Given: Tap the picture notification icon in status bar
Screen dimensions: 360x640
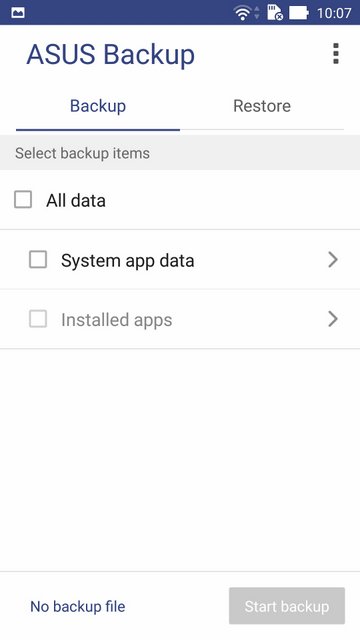Looking at the screenshot, I should click(18, 13).
